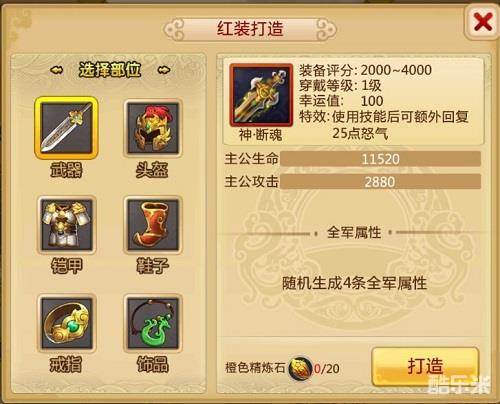The height and width of the screenshot is (404, 500).
Task: Click the 主公生命 11520 bar
Action: pos(380,159)
